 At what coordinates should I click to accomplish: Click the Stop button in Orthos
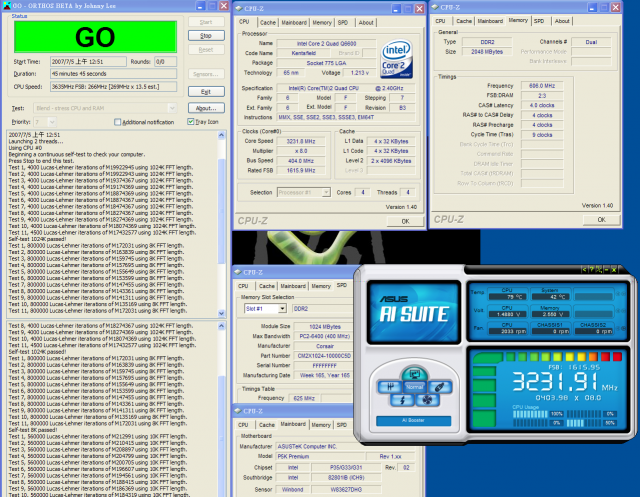click(x=206, y=36)
